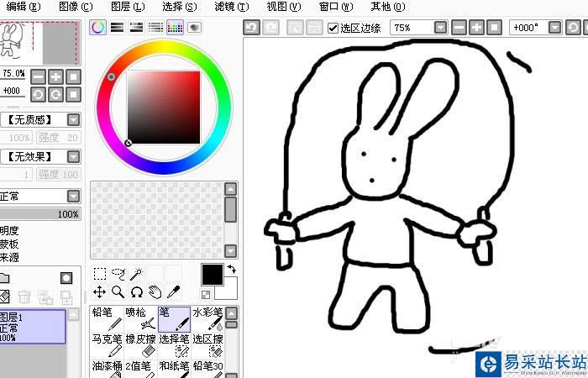
Task: Select the 图层1 layer entry
Action: [33, 326]
